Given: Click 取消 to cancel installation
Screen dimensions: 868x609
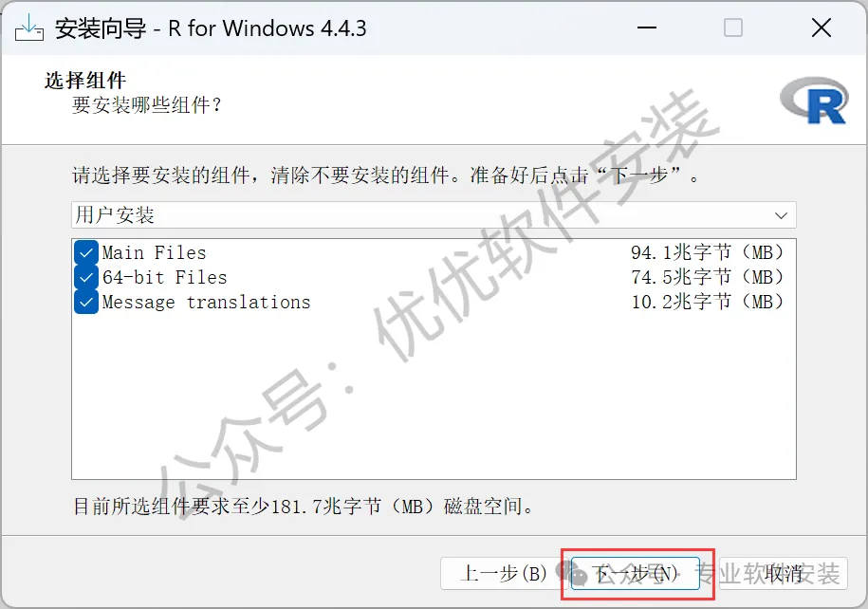Looking at the screenshot, I should (x=784, y=574).
